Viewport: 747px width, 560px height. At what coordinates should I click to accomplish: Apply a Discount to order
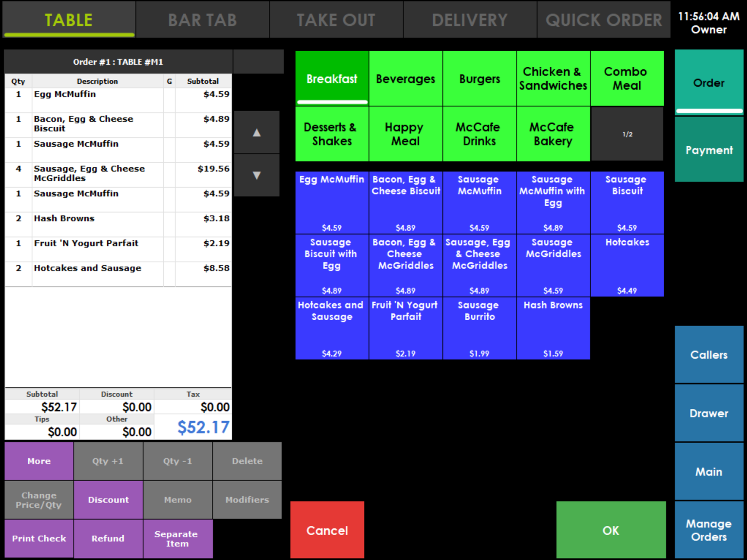point(108,500)
